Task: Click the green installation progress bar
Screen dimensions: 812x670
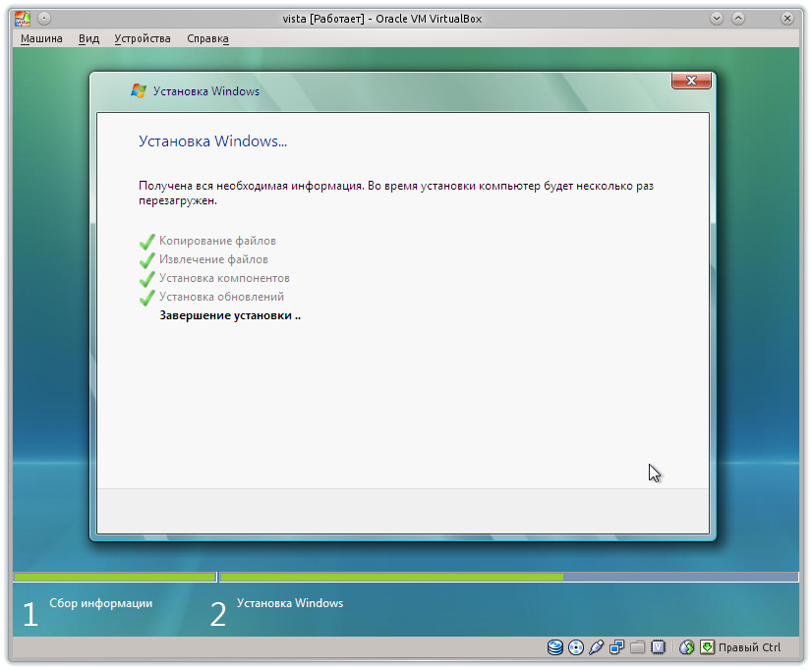Action: 295,577
